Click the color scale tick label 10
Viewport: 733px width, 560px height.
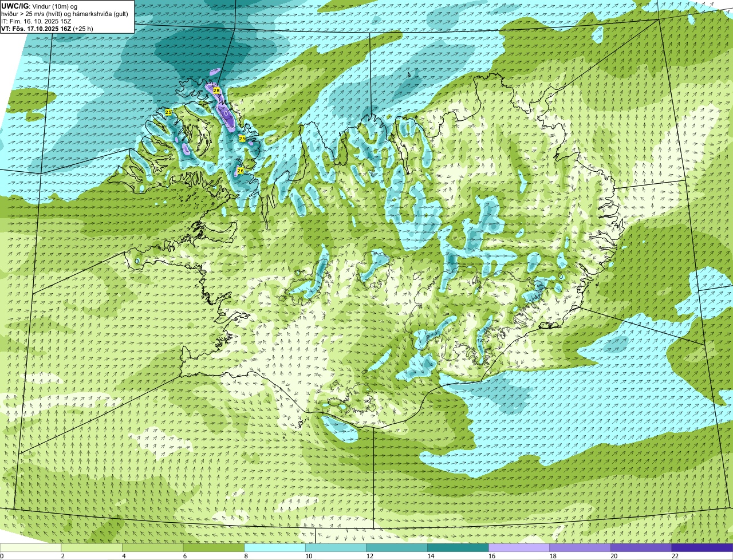coord(309,555)
